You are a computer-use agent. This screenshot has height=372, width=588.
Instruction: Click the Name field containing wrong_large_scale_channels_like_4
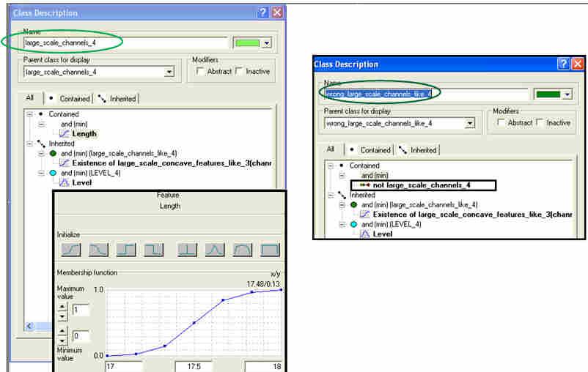[x=426, y=94]
